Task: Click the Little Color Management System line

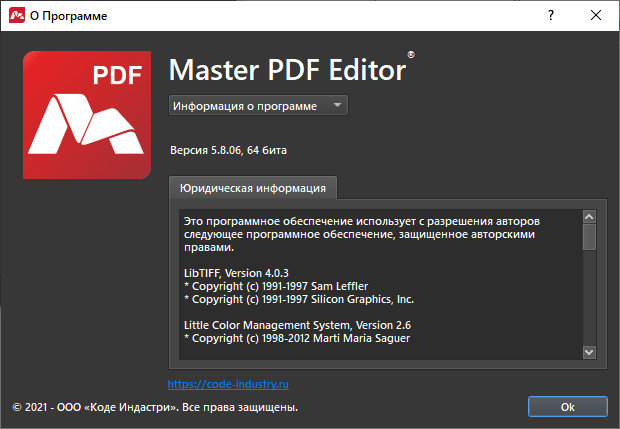Action: (x=297, y=325)
